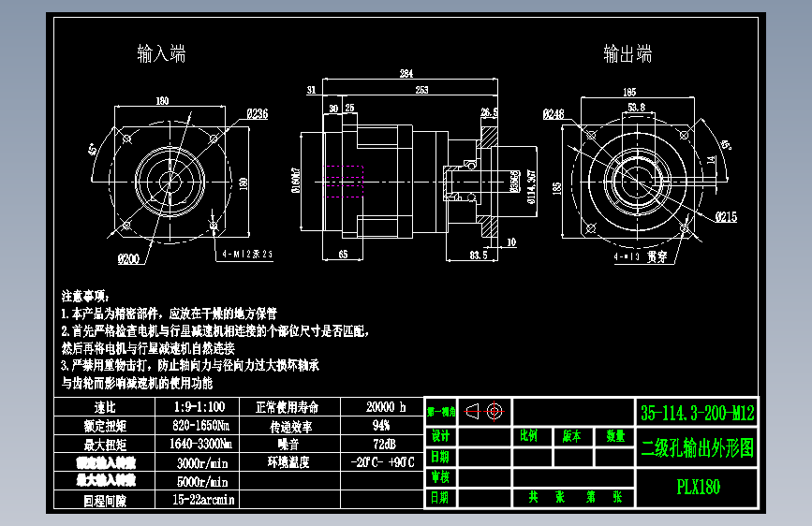Click the 贯穿 through-hole annotation
812x526 pixels.
657,256
